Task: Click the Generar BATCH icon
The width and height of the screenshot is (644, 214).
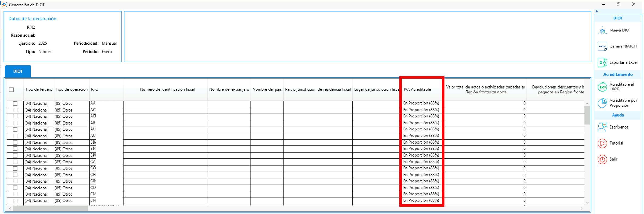Action: (x=602, y=46)
